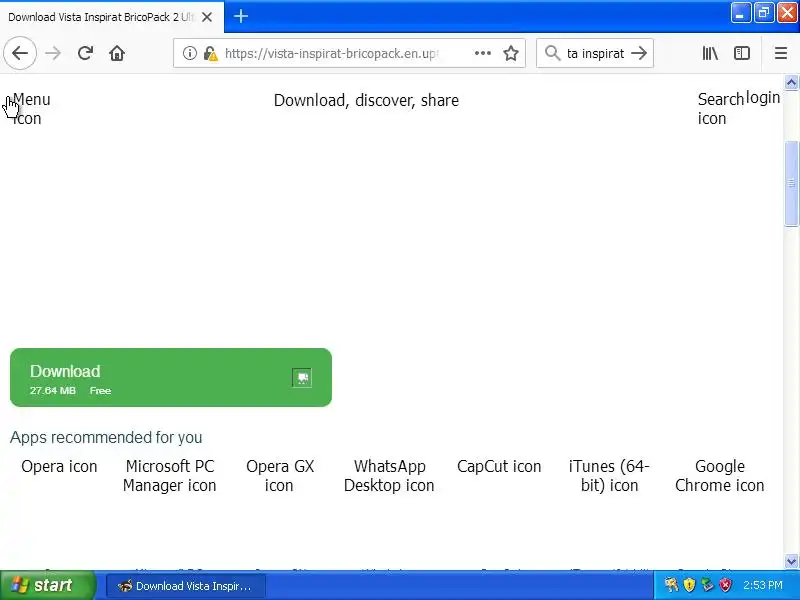The height and width of the screenshot is (600, 800).
Task: Click the scrollbar up arrow
Action: click(791, 82)
